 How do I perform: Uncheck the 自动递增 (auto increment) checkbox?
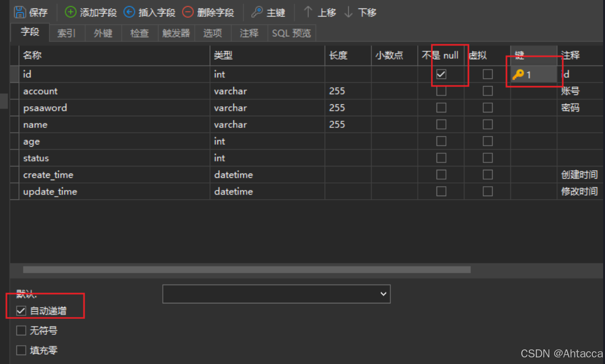coord(21,311)
